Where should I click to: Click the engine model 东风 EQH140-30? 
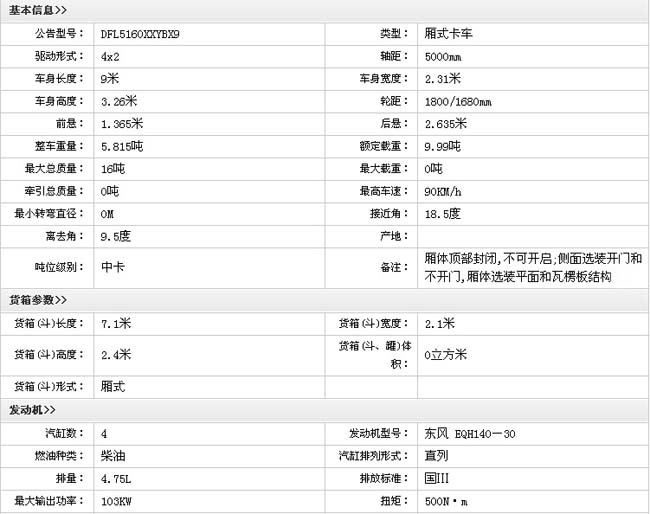pos(470,434)
